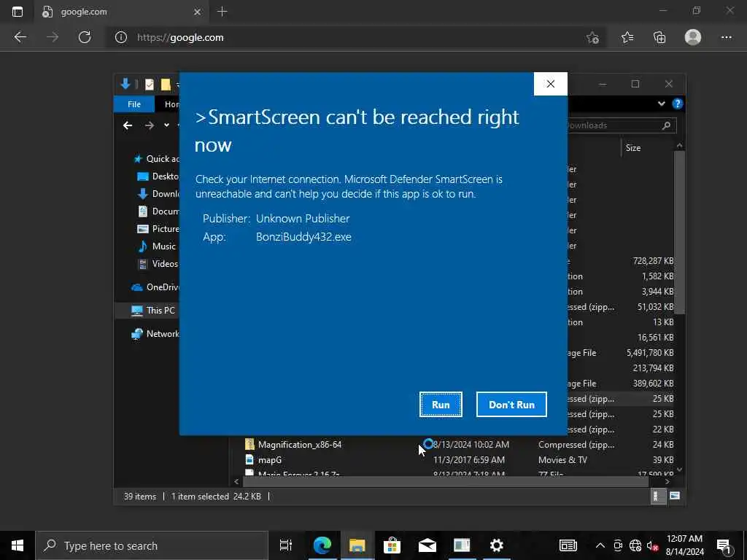This screenshot has width=747, height=560.
Task: Select Pictures in navigation pane
Action: click(158, 228)
